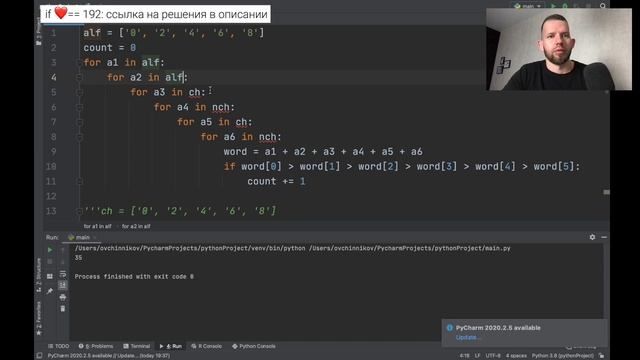
Task: Collapse the 'for a3 in ch' fold marker
Action: [80, 92]
